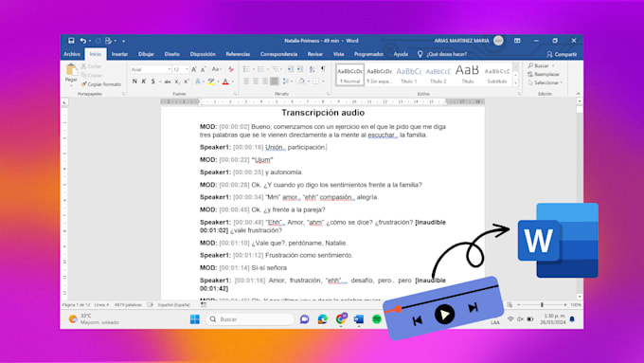
Task: Open the Windows Start menu
Action: pos(195,319)
